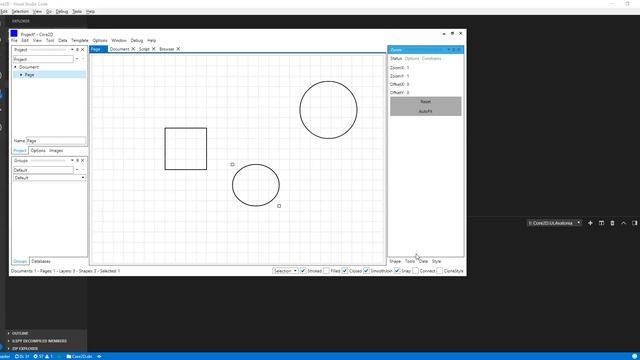Open the Data menu in Core2D
The width and height of the screenshot is (640, 360).
click(62, 40)
